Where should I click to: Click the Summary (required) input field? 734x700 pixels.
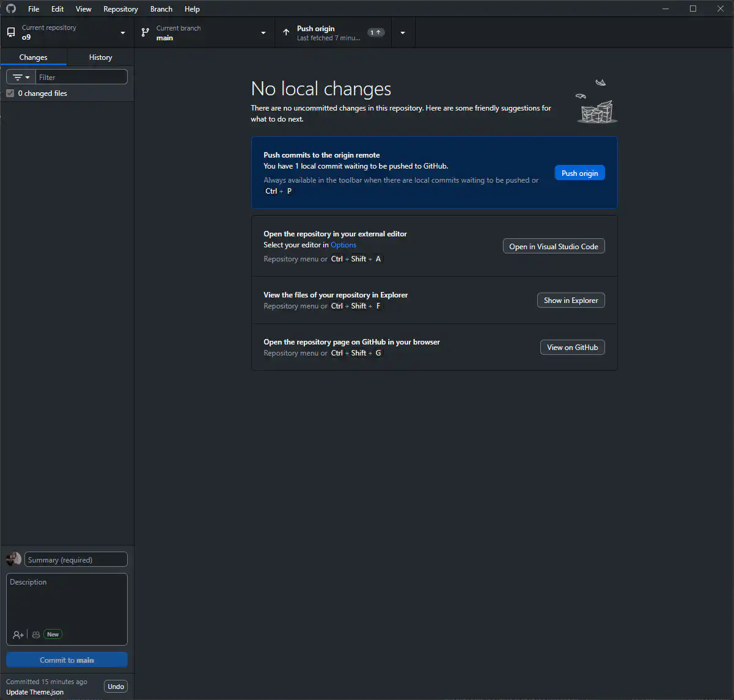(76, 560)
